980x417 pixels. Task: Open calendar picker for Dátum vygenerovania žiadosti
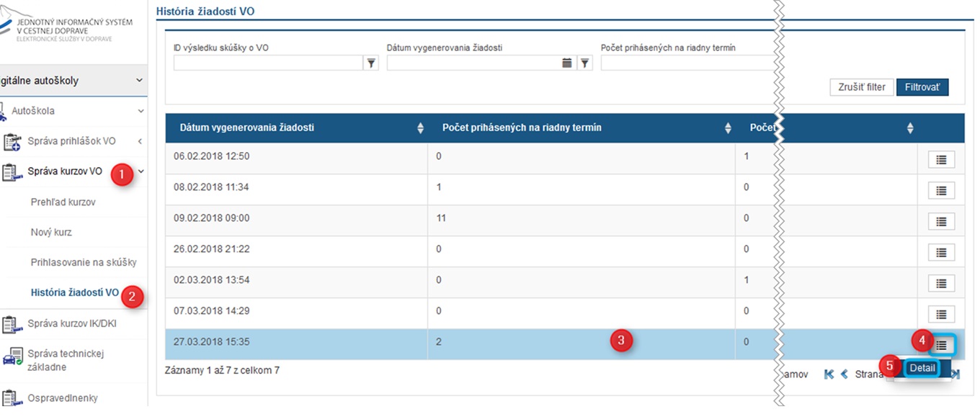[567, 63]
